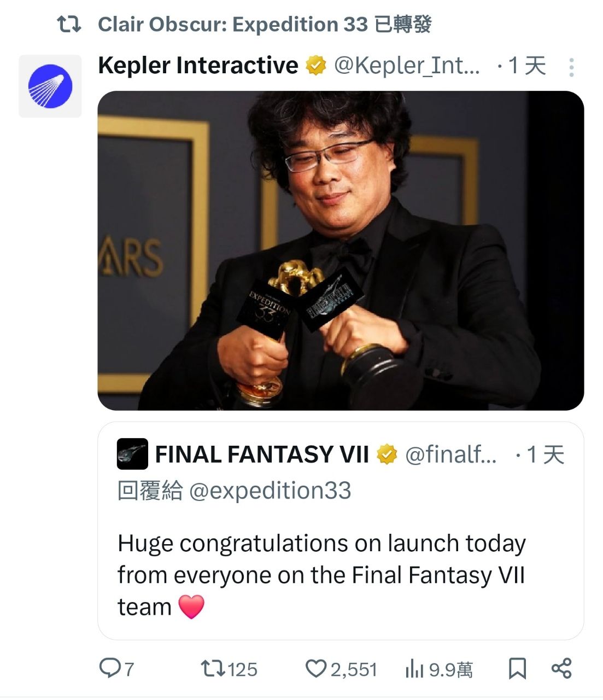This screenshot has height=700, width=603.
Task: Click the FINAL FANTASY VII account name
Action: click(262, 454)
